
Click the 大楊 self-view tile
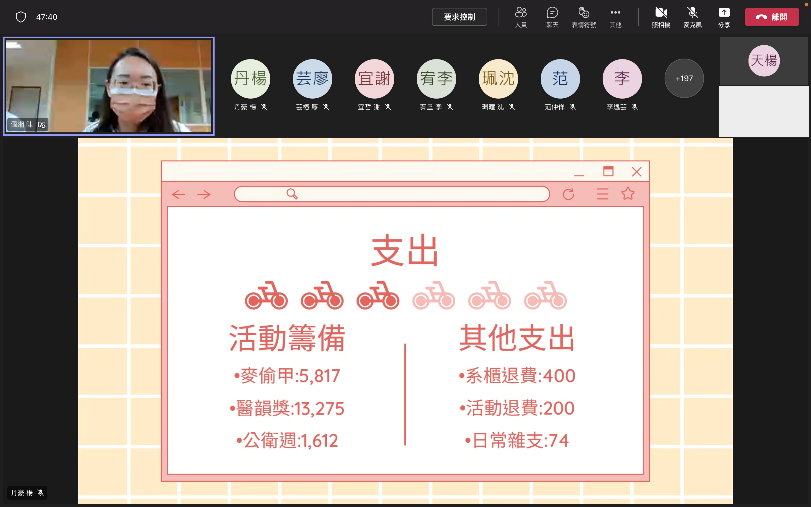[x=764, y=86]
